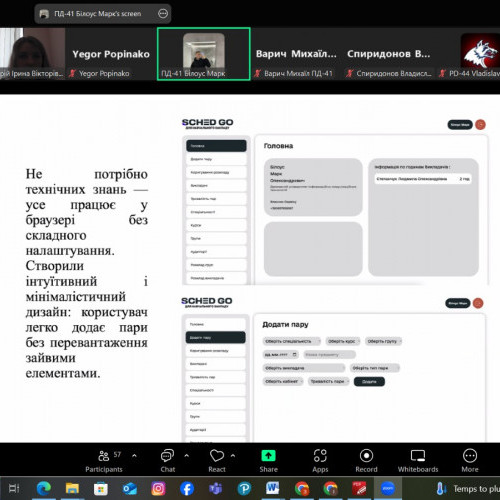Viewport: 500px width, 500px height.
Task: Open options icon on the shared-screen pill
Action: (x=163, y=14)
